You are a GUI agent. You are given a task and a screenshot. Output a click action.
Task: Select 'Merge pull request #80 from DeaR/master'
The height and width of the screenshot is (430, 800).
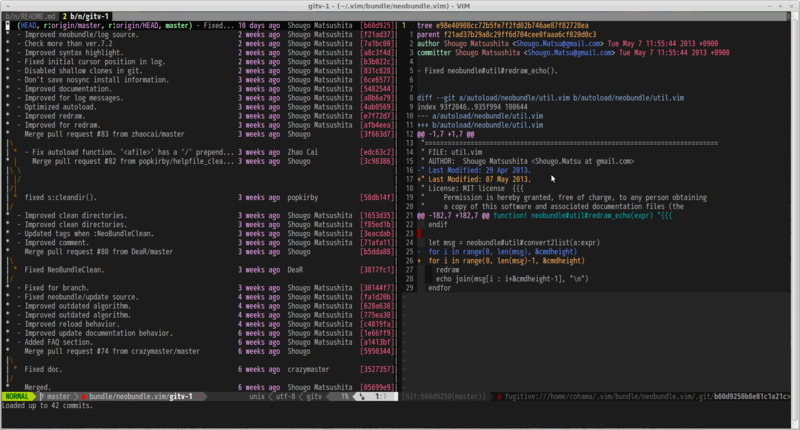[200, 251]
